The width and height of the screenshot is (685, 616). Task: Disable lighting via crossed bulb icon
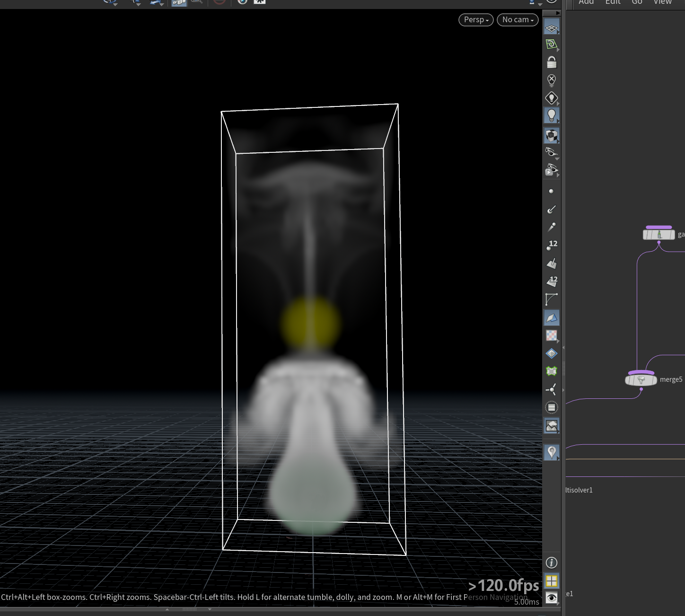point(552,80)
